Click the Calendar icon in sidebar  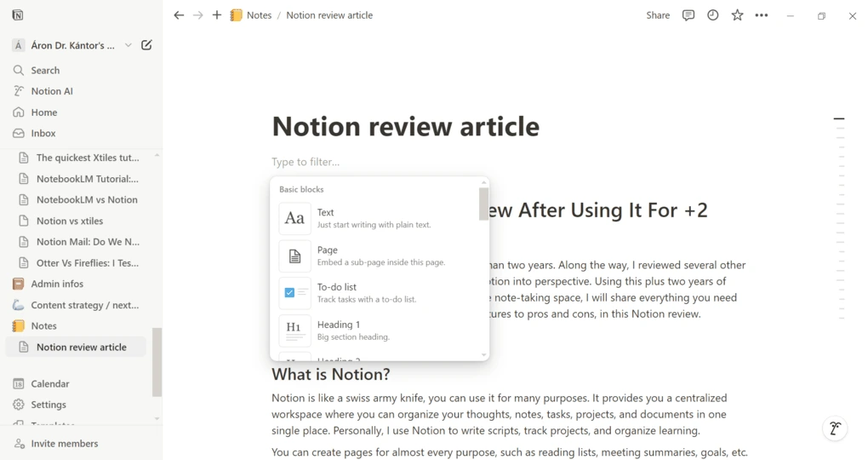(x=18, y=383)
